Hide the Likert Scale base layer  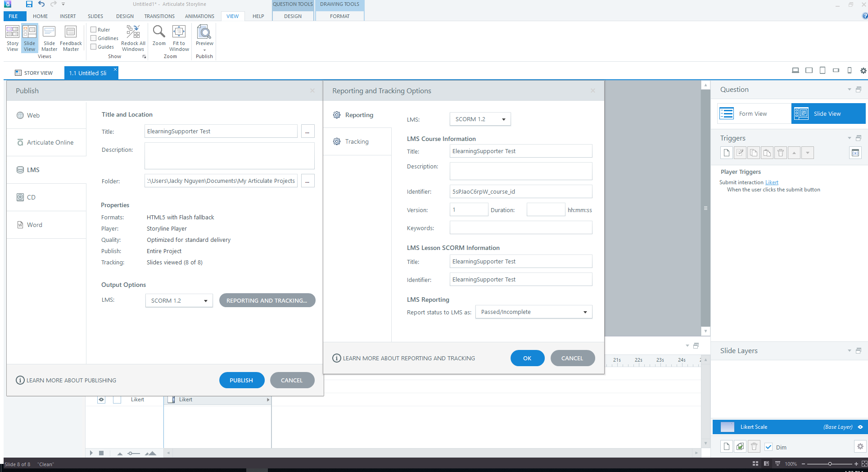tap(859, 427)
